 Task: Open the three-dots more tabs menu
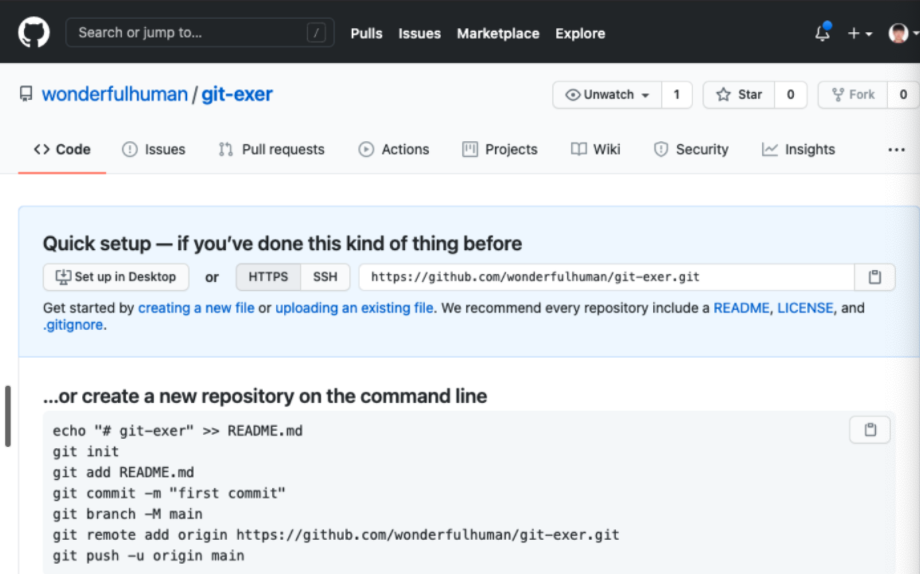point(897,150)
